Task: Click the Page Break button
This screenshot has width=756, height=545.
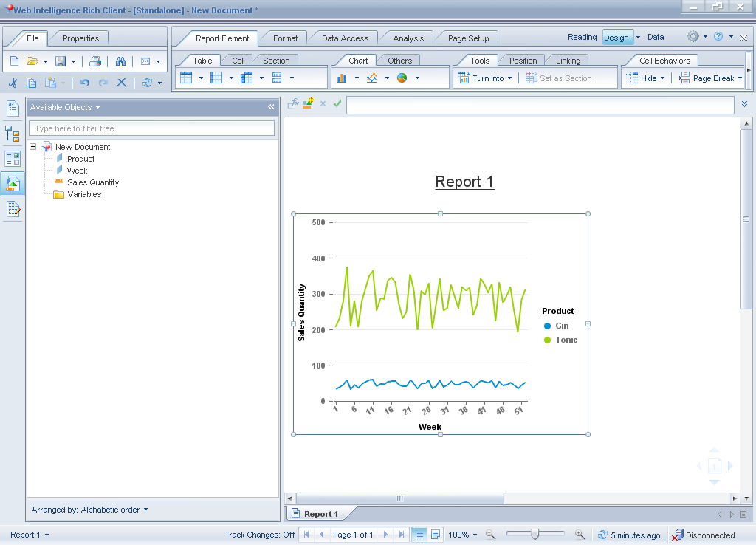Action: pyautogui.click(x=709, y=78)
